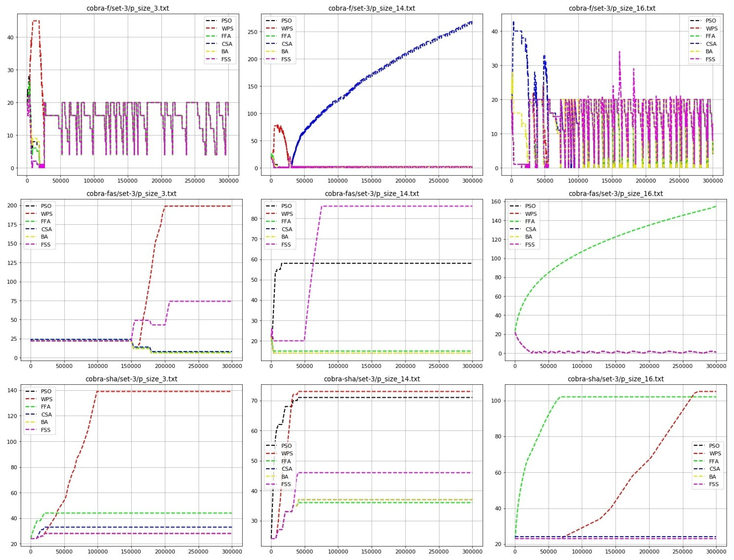The height and width of the screenshot is (560, 734).
Task: Click the 200 y-axis tick in cobra-fas p_size_3
Action: tap(12, 206)
